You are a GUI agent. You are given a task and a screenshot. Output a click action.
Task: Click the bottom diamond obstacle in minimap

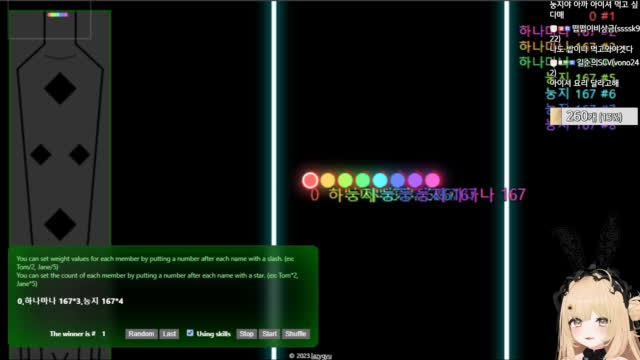[60, 224]
